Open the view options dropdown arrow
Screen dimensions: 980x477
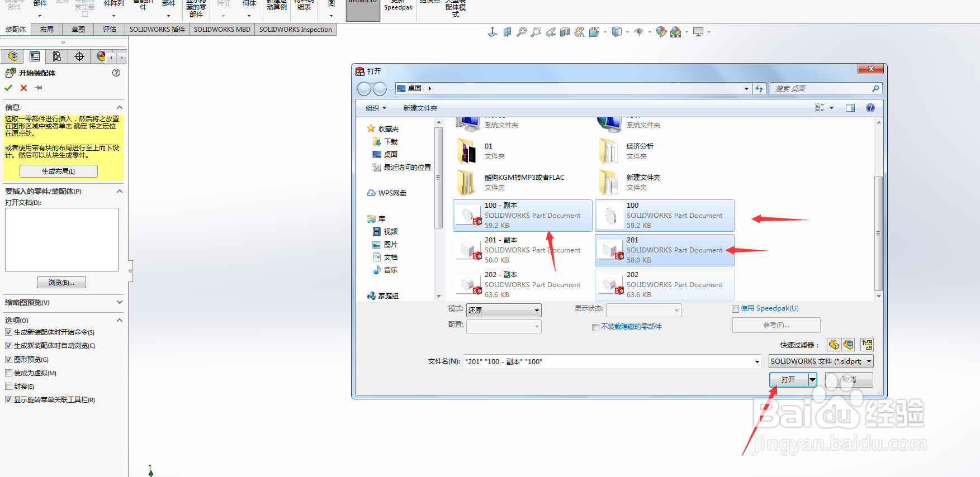coord(831,108)
